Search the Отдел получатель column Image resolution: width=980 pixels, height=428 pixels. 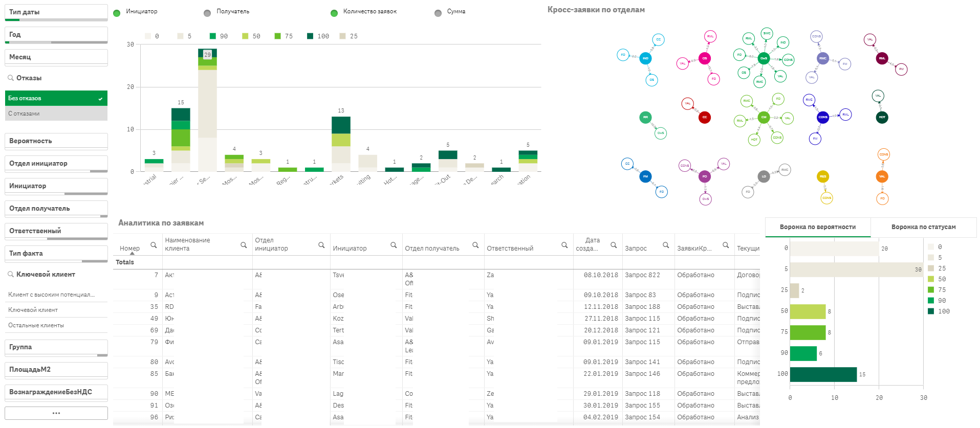(x=475, y=245)
